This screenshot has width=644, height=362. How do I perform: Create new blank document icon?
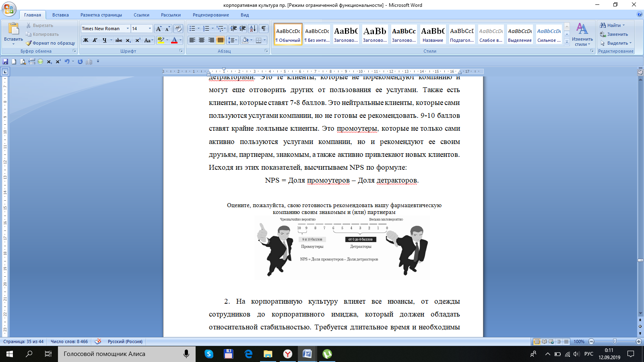(14, 62)
